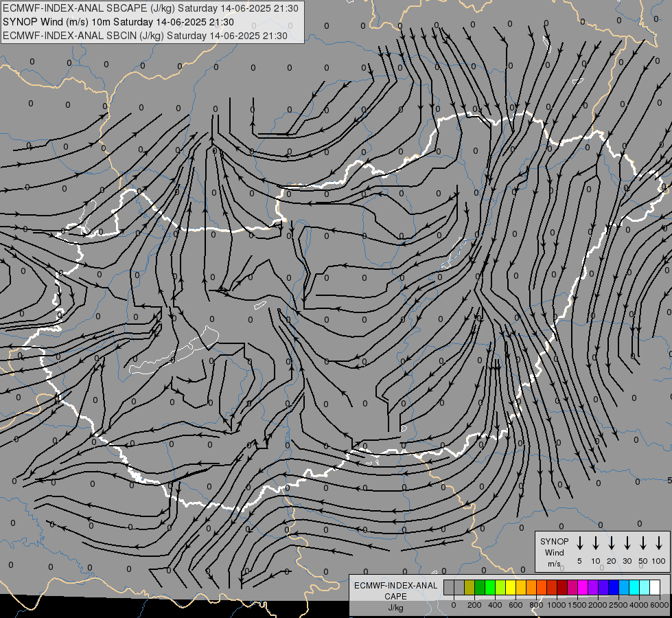Image resolution: width=672 pixels, height=618 pixels.
Task: Click the wind arrow above 20 m/s
Action: point(612,543)
